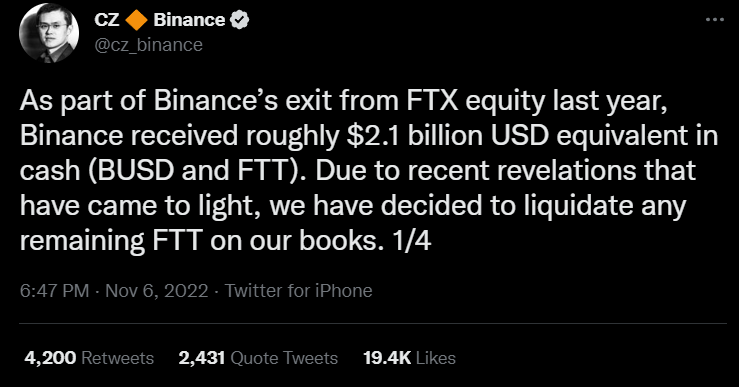Click the word 'FTX' in the first line
Screen dimensions: 739x387
coord(431,101)
